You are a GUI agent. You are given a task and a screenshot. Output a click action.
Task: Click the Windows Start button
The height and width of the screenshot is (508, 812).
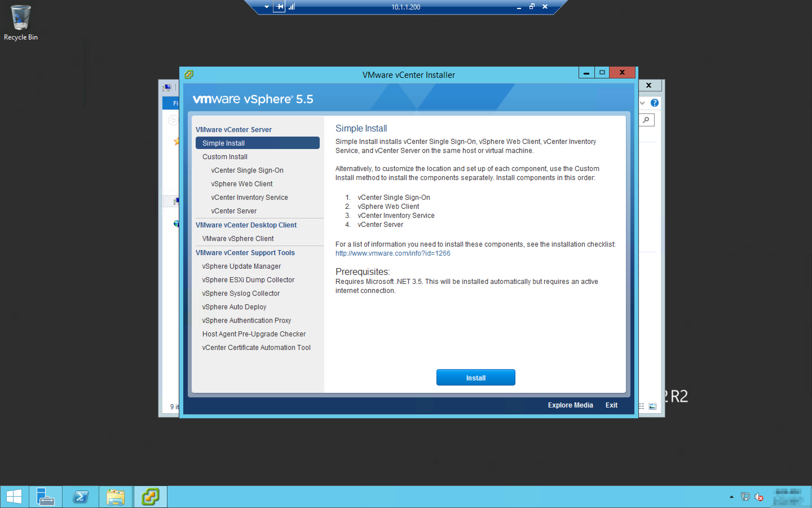[14, 497]
